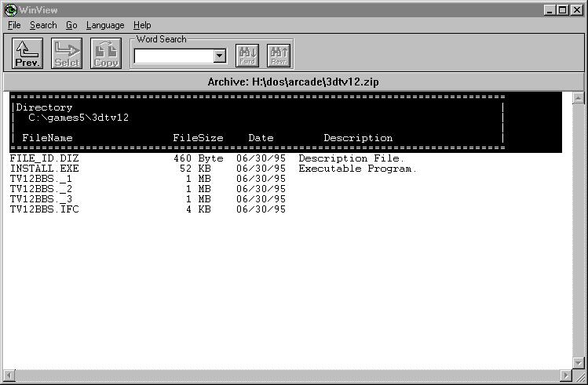Click the Select toolbar icon
The image size is (588, 385).
pos(67,53)
